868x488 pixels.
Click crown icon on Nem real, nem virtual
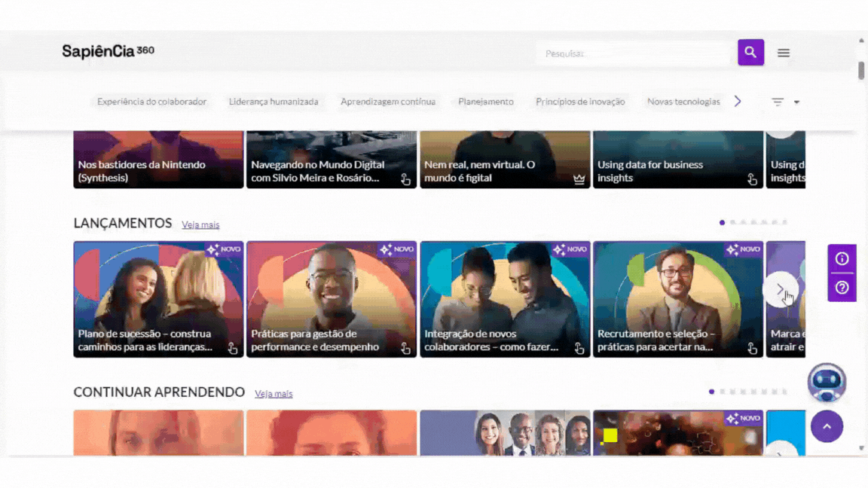(579, 179)
